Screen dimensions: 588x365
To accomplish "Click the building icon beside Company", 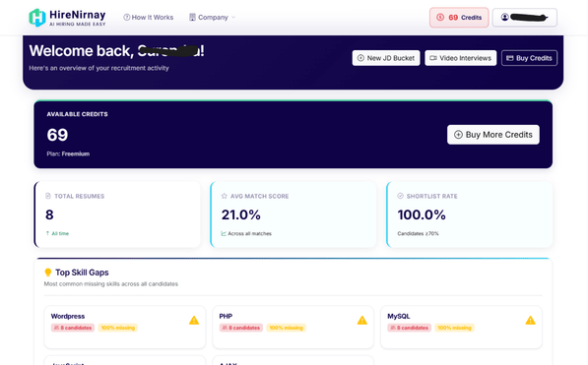I will [x=192, y=18].
